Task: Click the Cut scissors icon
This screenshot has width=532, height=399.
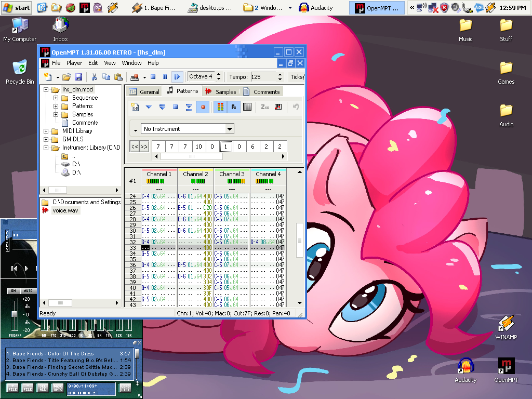Action: pos(94,77)
